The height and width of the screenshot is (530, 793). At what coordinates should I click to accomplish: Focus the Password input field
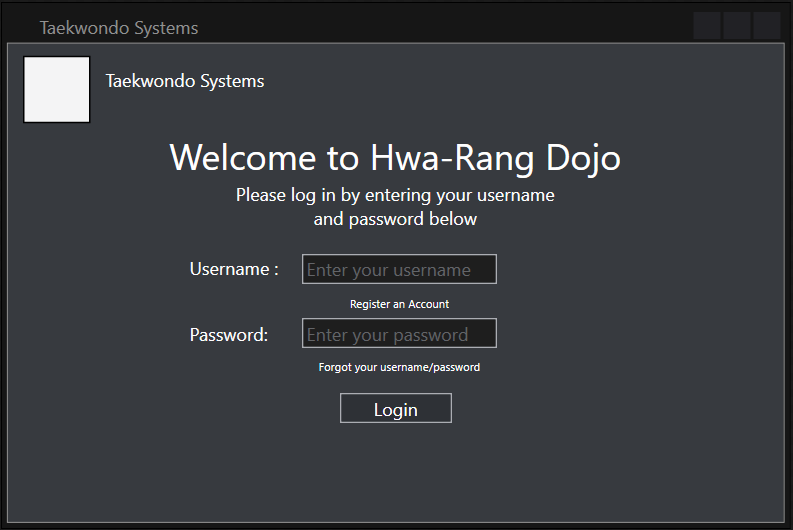[399, 334]
